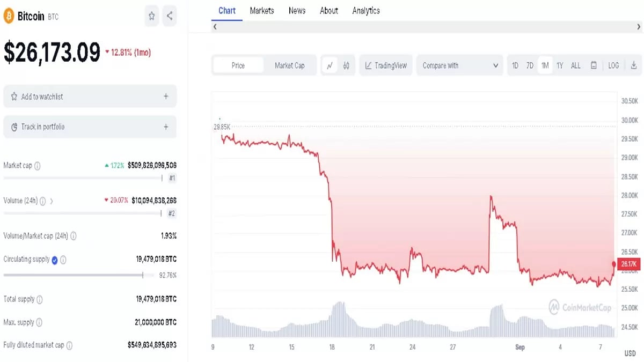Select the 7D time range
Viewport: 644px width, 362px height.
530,65
